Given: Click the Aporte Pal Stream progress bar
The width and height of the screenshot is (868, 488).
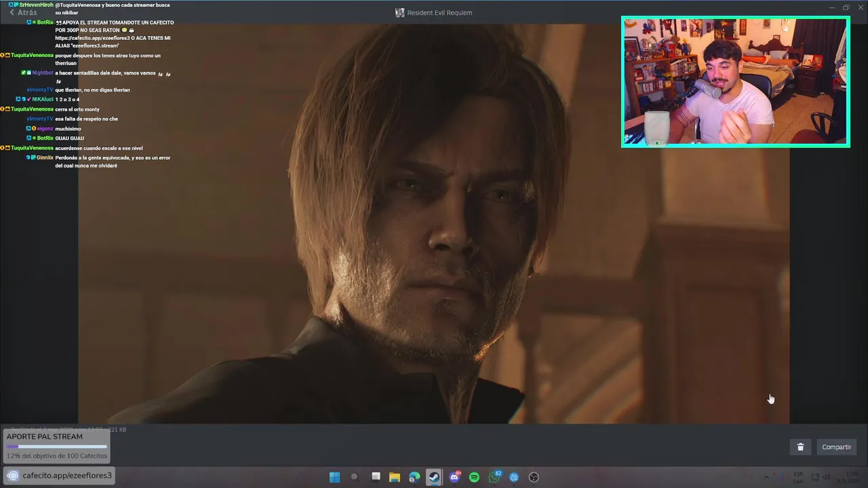Looking at the screenshot, I should [57, 447].
